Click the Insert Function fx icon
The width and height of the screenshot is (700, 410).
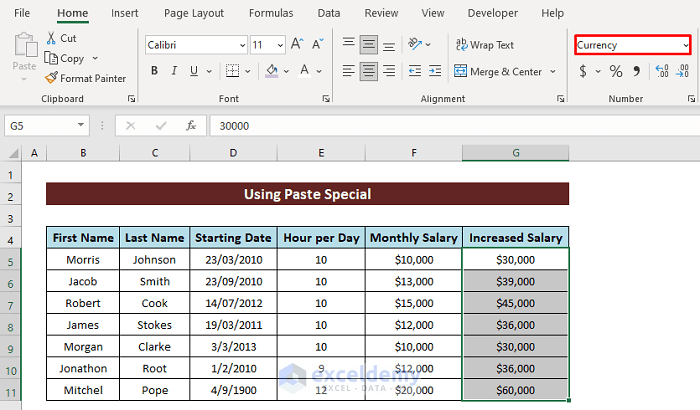pyautogui.click(x=191, y=126)
